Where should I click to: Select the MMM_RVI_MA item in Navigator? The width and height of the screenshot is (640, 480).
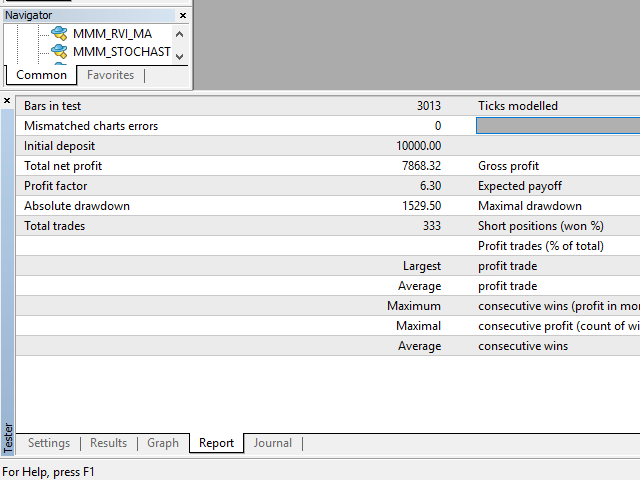(x=112, y=33)
